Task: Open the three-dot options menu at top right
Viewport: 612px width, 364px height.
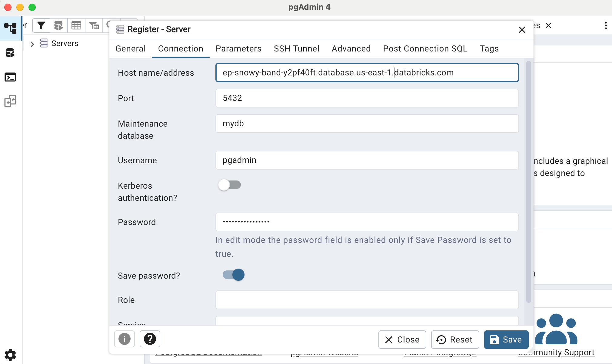Action: tap(605, 25)
